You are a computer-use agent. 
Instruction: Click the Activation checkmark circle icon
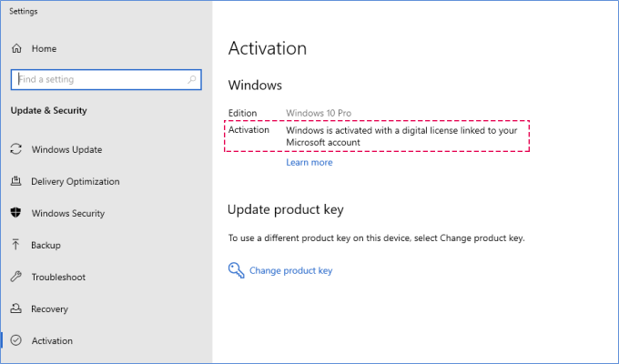pyautogui.click(x=16, y=340)
